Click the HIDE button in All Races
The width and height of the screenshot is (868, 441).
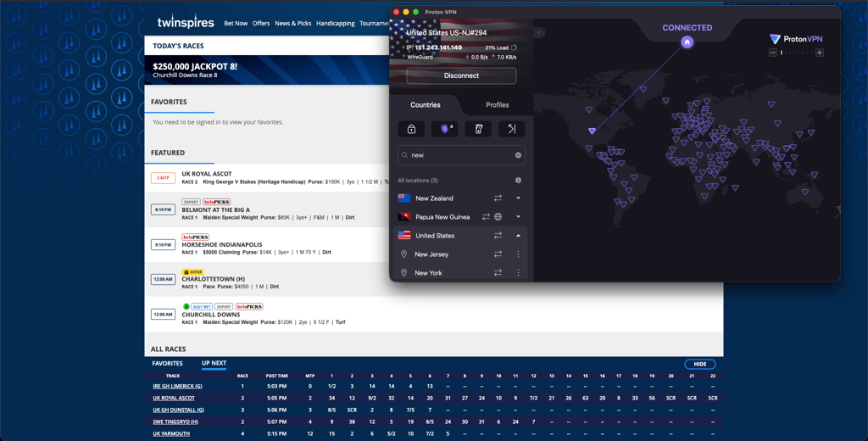coord(699,364)
